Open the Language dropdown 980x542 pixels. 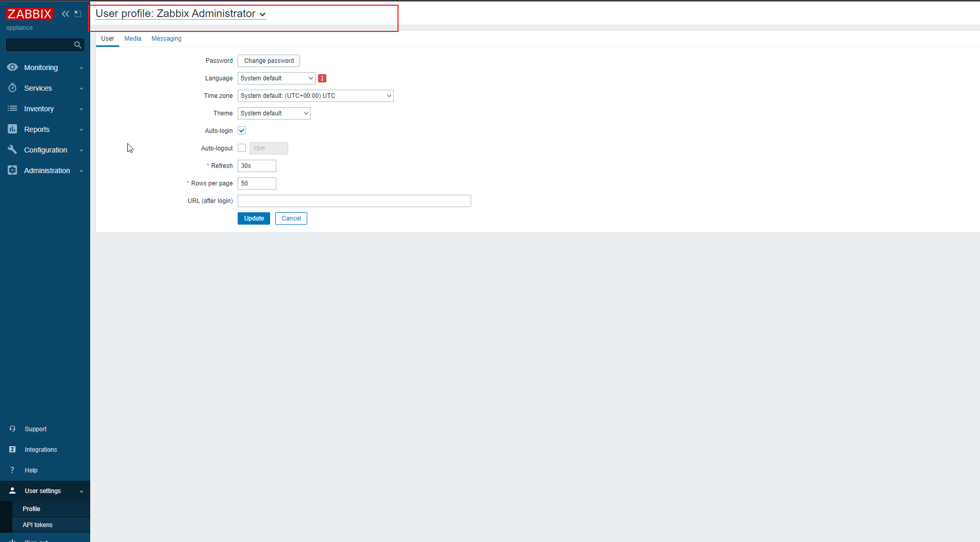click(x=276, y=78)
